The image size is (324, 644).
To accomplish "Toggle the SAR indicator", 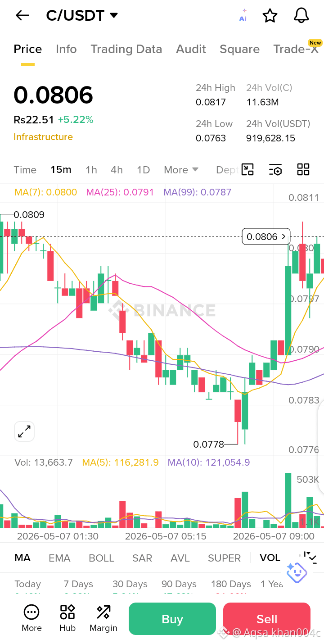I will [142, 558].
